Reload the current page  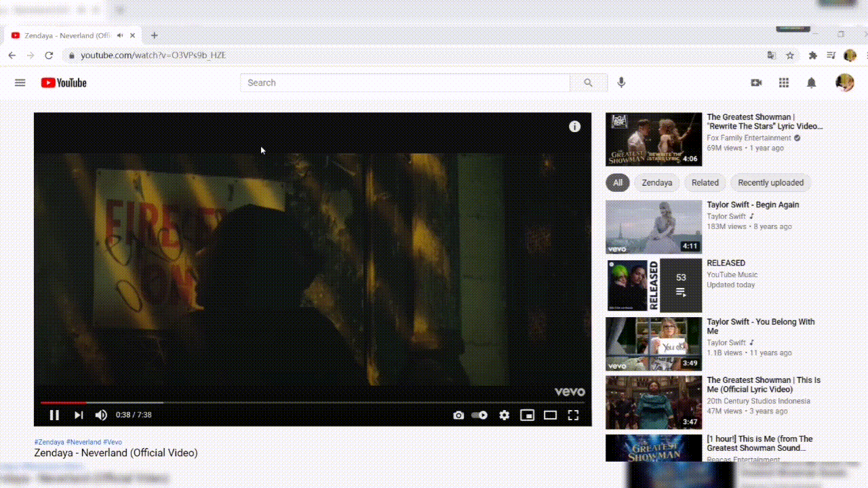[x=49, y=56]
